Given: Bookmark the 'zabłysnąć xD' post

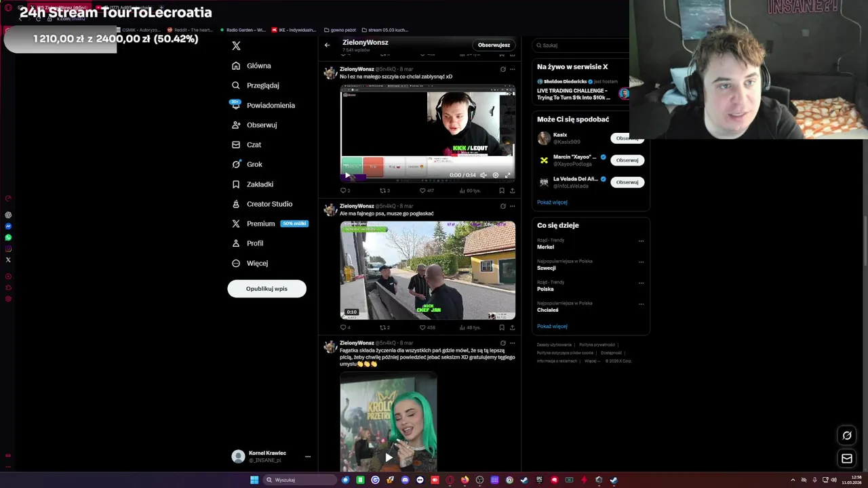Looking at the screenshot, I should coord(502,191).
